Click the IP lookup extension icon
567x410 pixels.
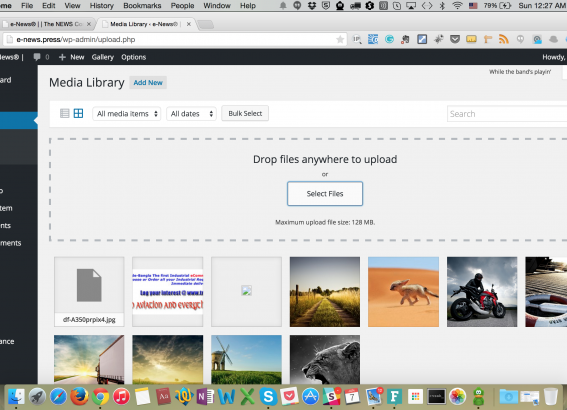coord(357,39)
